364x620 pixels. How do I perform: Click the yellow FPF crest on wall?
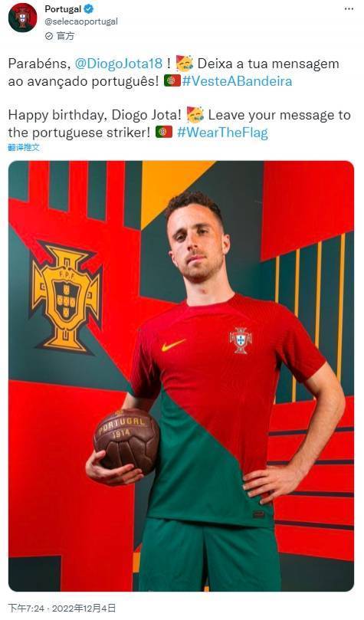(x=66, y=297)
